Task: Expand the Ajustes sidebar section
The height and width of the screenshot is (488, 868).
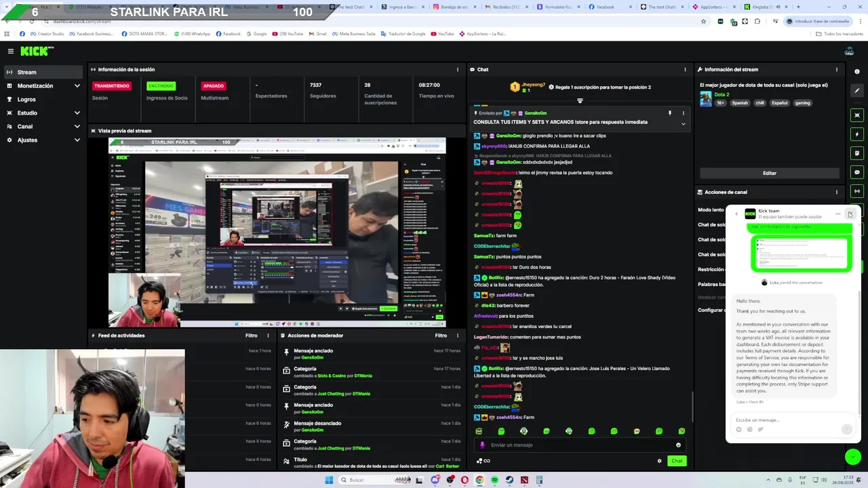Action: [43, 140]
